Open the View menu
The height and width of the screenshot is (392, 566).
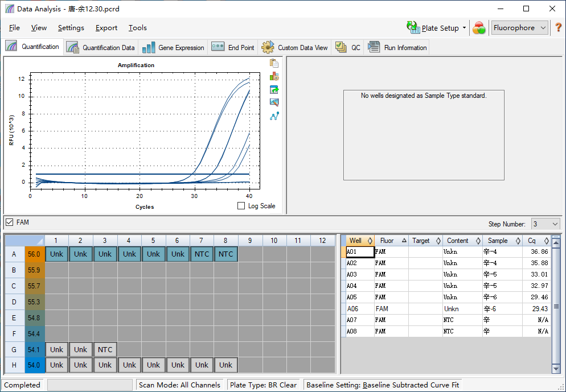(39, 28)
